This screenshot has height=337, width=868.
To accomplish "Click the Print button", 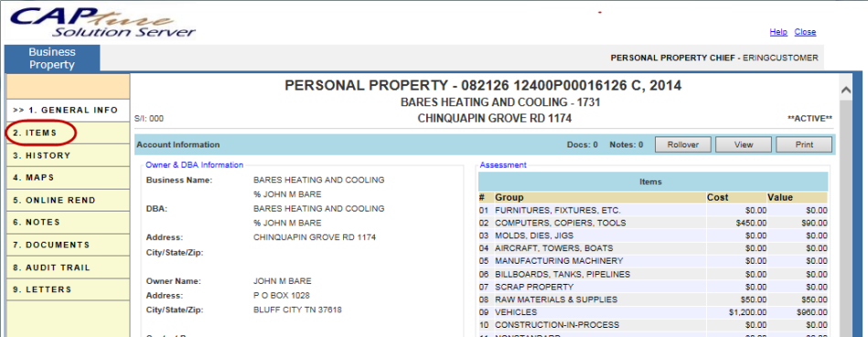I will coord(804,145).
